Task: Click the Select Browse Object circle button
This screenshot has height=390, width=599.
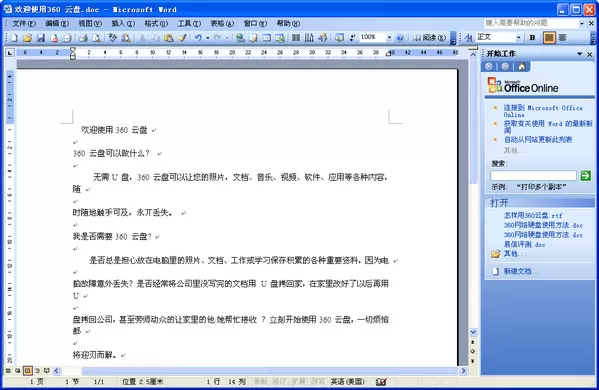Action: click(x=473, y=351)
